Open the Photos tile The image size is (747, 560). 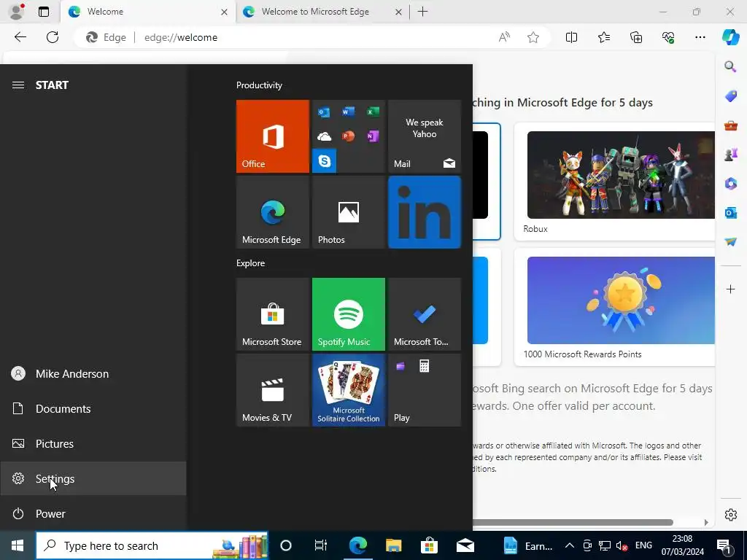coord(348,212)
